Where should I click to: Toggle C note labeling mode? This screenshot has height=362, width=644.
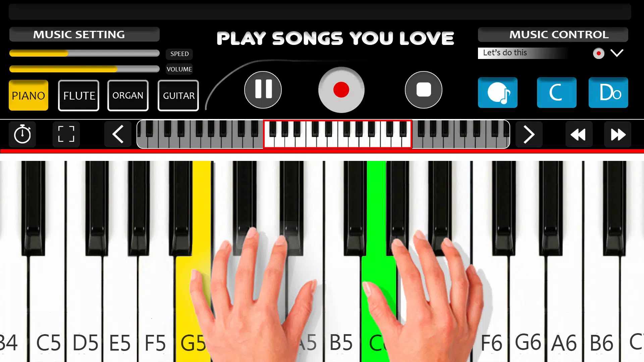tap(557, 93)
